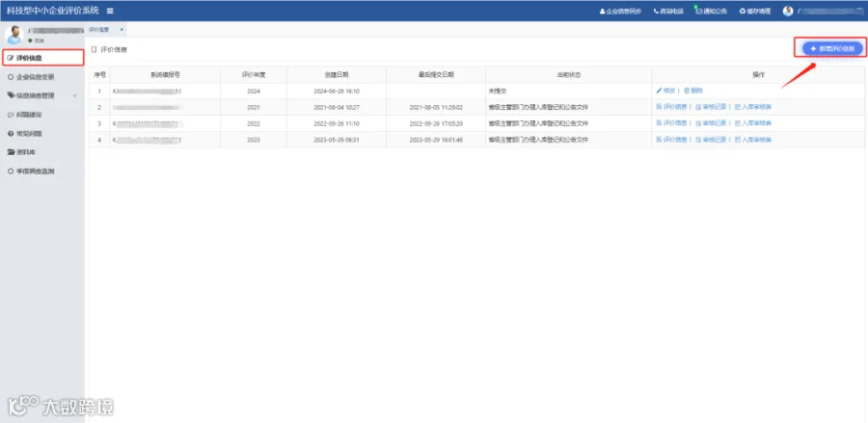Click submit date 2023-05-29 18:01:46

point(436,140)
